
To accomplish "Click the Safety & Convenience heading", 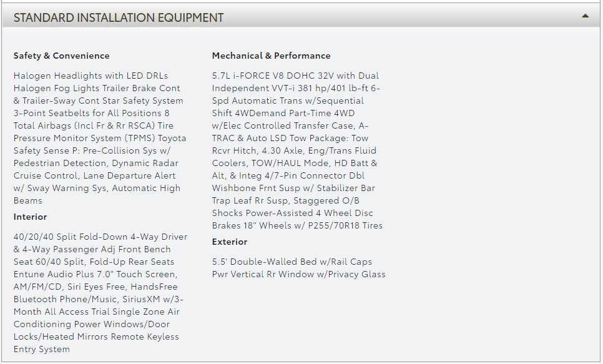I will (61, 56).
